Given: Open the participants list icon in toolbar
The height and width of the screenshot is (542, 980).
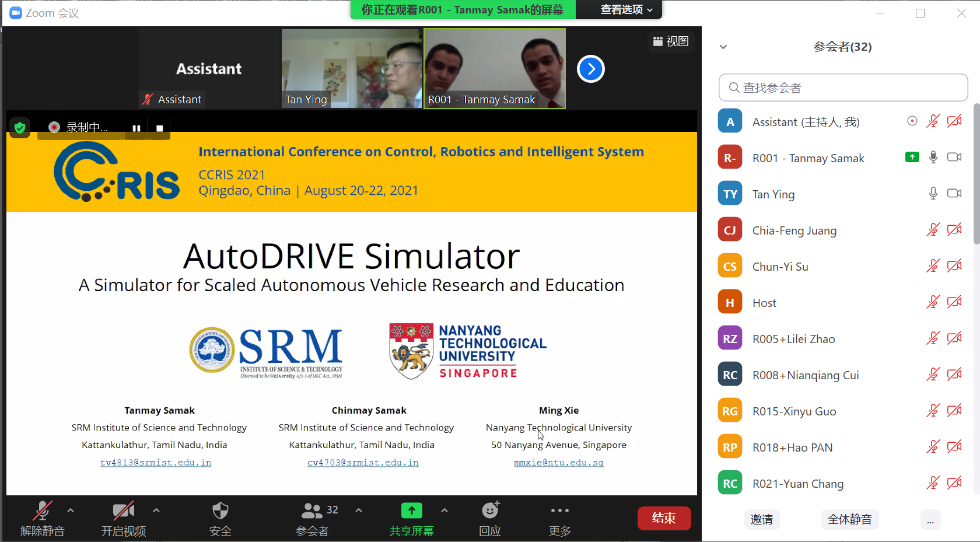Looking at the screenshot, I should [x=312, y=511].
